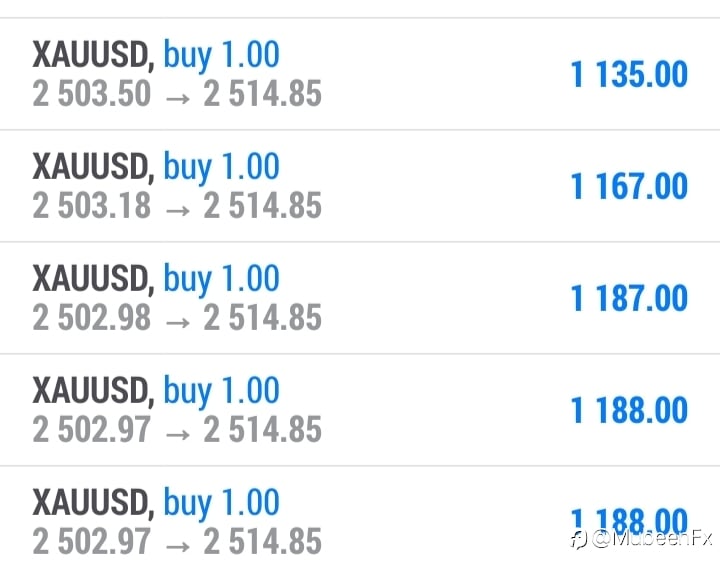Click buy 1.00 above the 2 502.98 price
This screenshot has width=720, height=574.
point(222,280)
